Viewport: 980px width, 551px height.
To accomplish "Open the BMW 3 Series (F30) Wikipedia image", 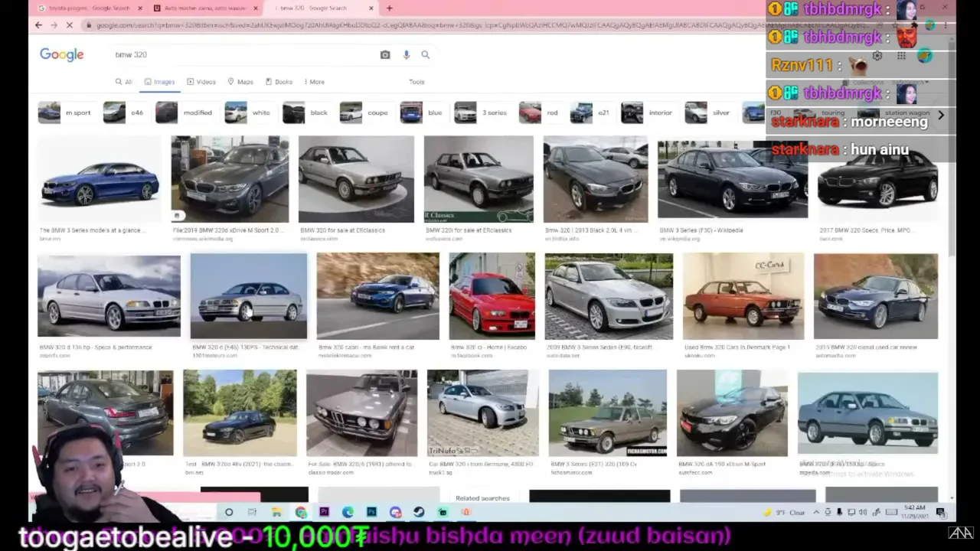I will 733,180.
